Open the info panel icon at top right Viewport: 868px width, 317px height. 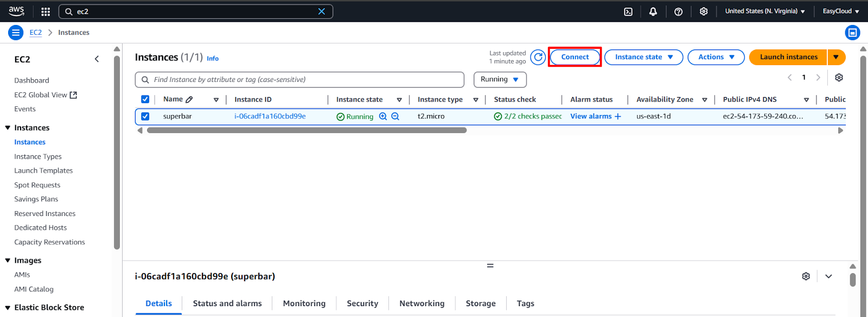coord(853,33)
